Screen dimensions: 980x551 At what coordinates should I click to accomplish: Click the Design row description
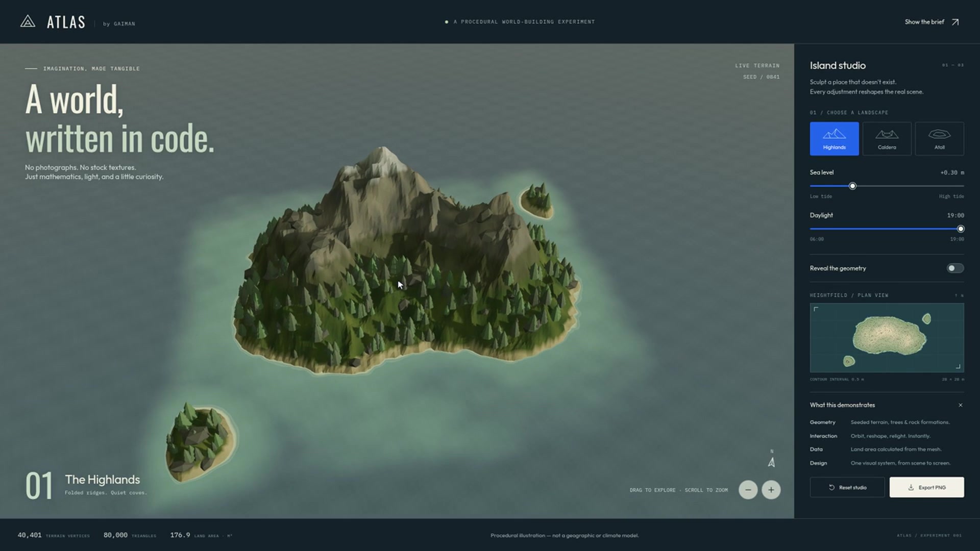coord(900,463)
